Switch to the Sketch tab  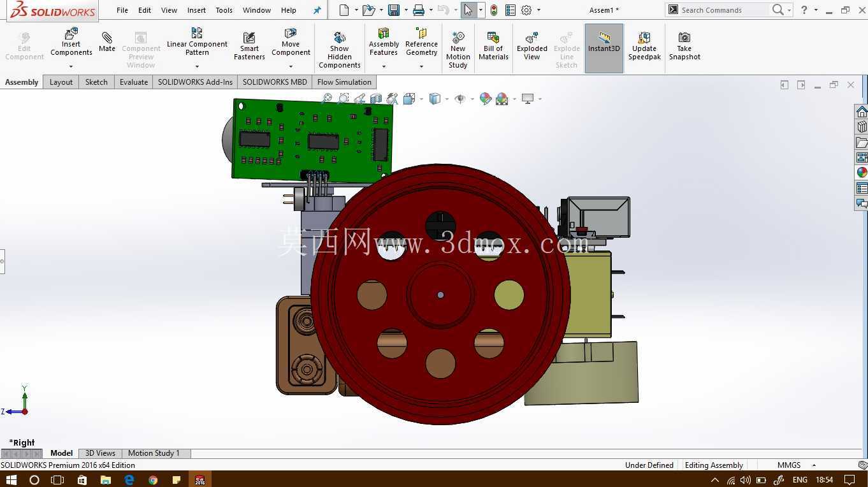96,82
